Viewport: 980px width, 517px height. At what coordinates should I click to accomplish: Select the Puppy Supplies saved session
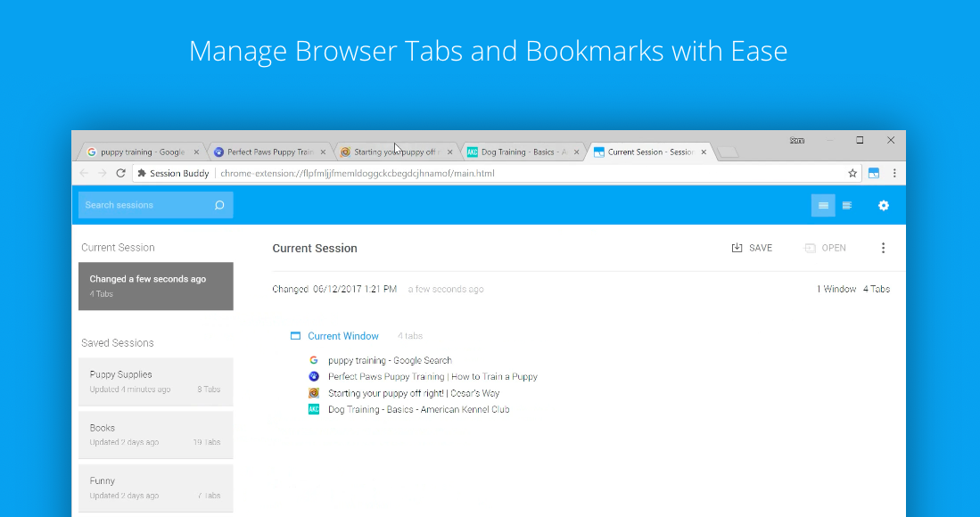tap(155, 382)
